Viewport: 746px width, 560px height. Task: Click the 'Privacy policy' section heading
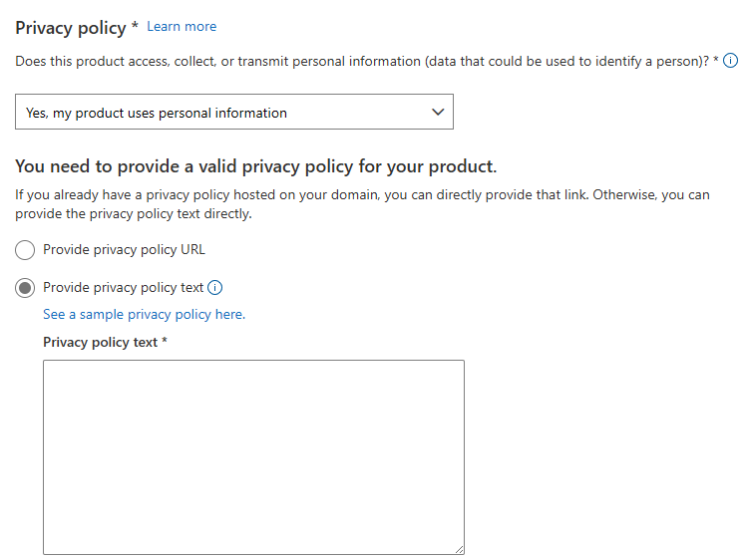[x=71, y=28]
